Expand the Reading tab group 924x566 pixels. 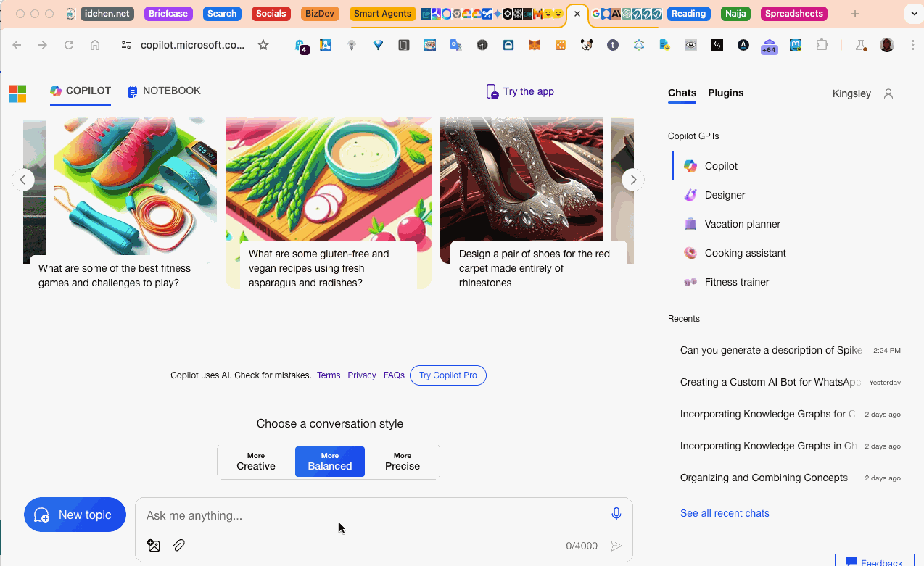click(x=688, y=14)
